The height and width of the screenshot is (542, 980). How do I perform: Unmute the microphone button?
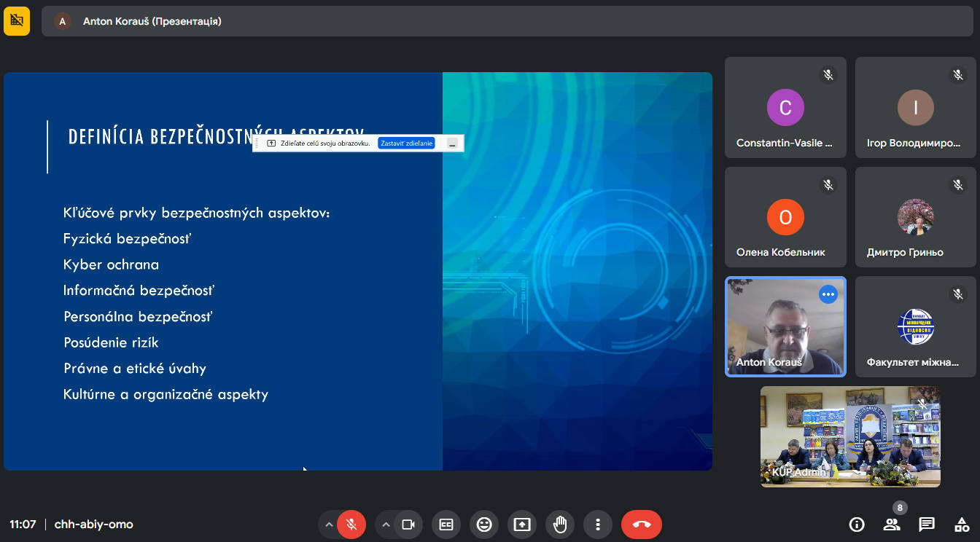pos(351,525)
